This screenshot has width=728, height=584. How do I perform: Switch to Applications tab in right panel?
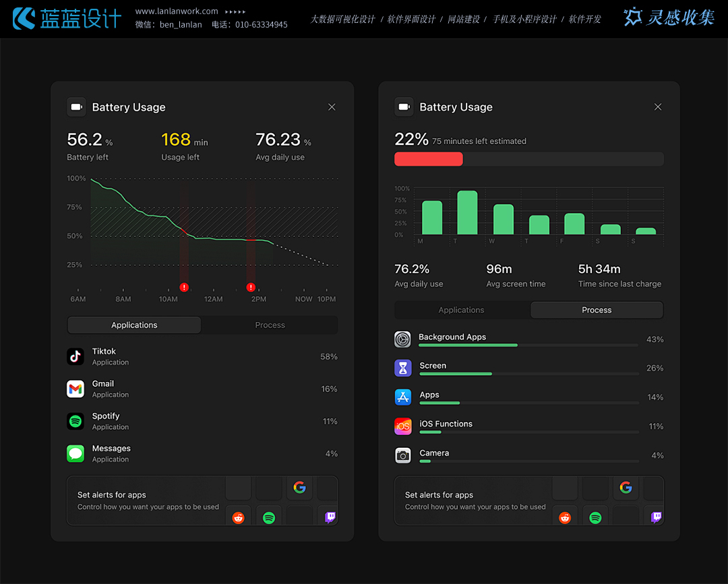461,311
